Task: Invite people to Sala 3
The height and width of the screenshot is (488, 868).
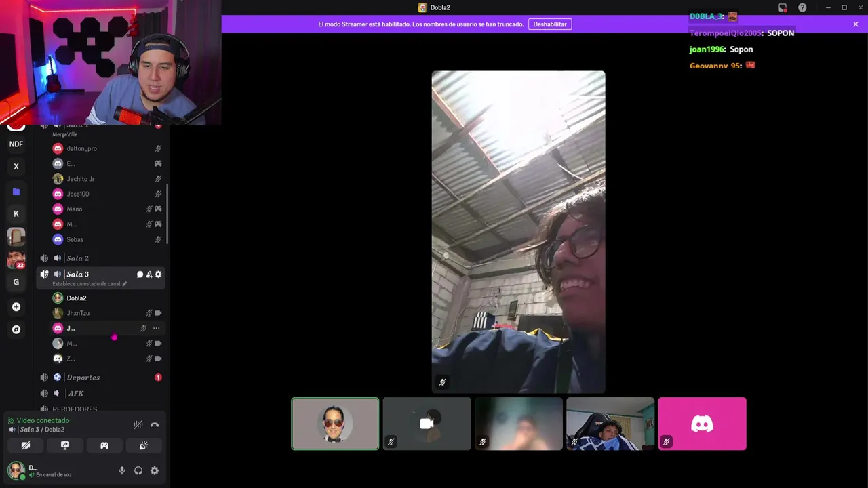Action: [149, 274]
